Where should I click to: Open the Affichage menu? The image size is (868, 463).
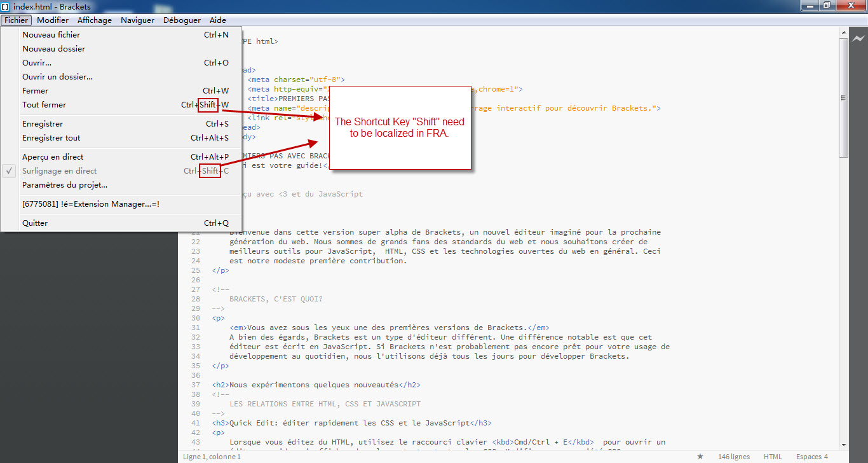[95, 20]
